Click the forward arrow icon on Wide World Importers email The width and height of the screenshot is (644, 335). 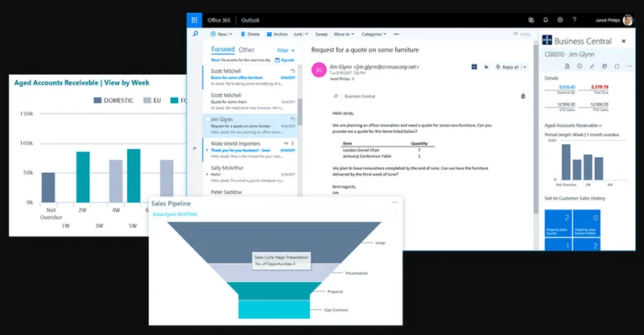[x=286, y=143]
